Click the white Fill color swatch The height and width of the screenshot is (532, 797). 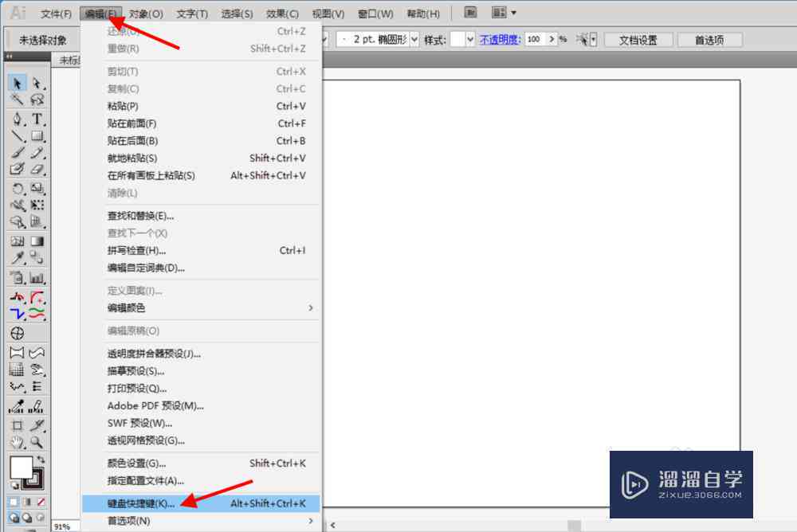tap(22, 467)
